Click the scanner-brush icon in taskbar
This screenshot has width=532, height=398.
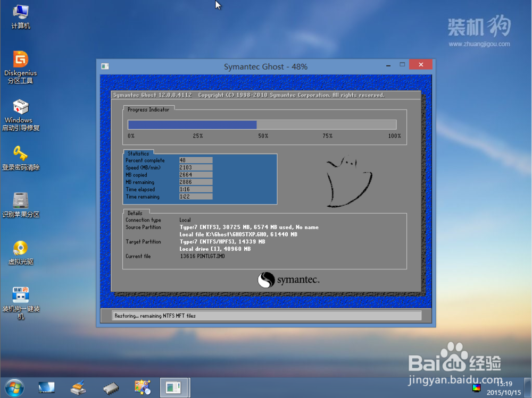pyautogui.click(x=78, y=388)
